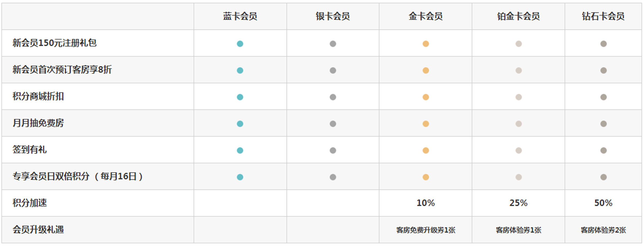Select the 钻石卡会员 column header

tap(603, 17)
